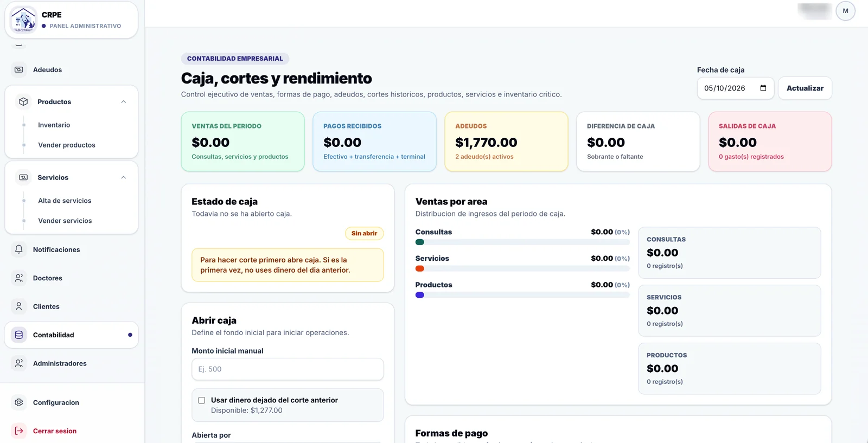Click the PRODUCTOS $0.00 summary box
Image resolution: width=868 pixels, height=443 pixels.
730,369
